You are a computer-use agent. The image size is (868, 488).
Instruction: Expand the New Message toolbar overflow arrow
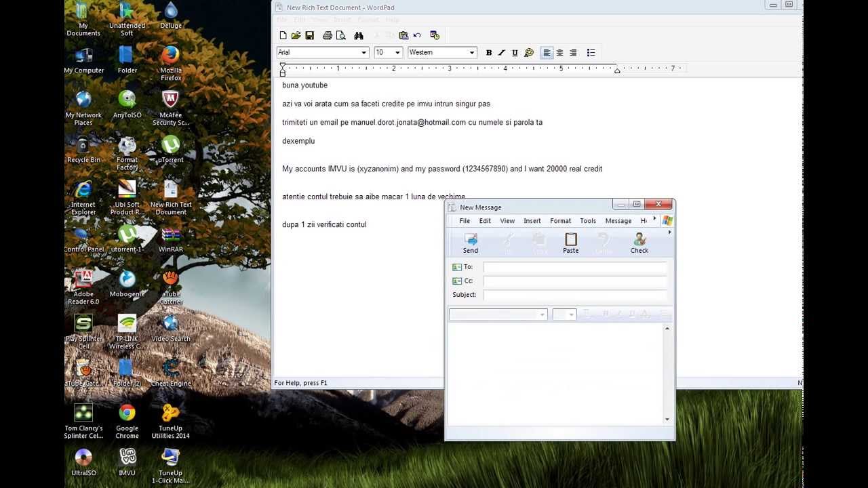pyautogui.click(x=669, y=232)
